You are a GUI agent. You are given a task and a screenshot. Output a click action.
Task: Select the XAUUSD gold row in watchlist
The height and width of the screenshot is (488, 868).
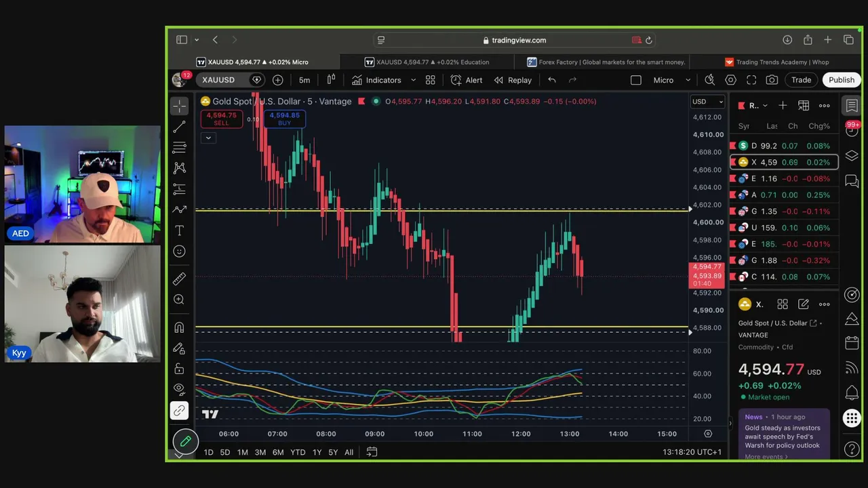click(x=785, y=163)
